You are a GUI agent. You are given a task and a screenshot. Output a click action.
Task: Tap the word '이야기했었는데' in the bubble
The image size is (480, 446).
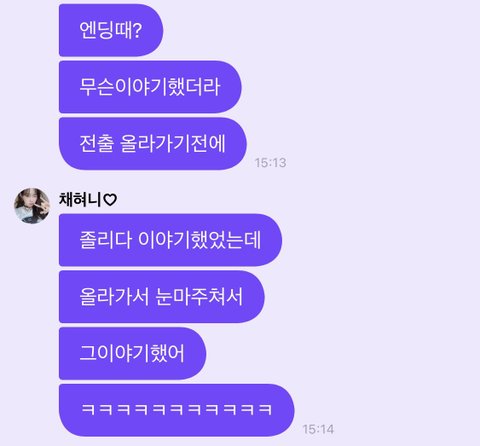199,240
